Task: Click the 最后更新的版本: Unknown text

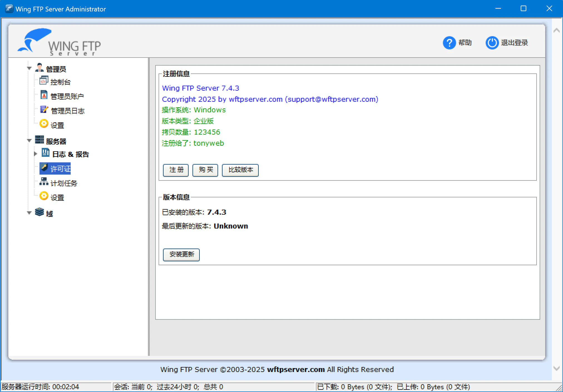Action: pos(205,226)
